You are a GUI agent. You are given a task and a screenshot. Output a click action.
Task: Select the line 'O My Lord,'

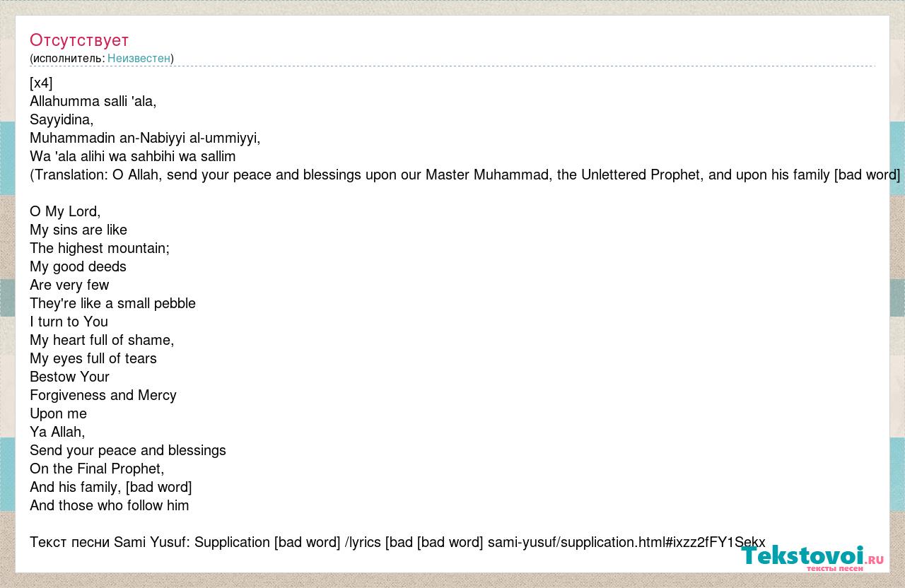click(x=65, y=211)
